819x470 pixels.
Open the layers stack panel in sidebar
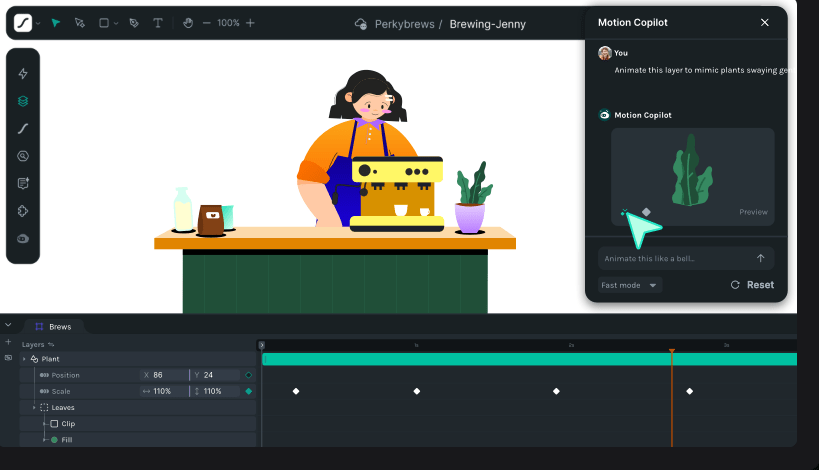pyautogui.click(x=23, y=101)
